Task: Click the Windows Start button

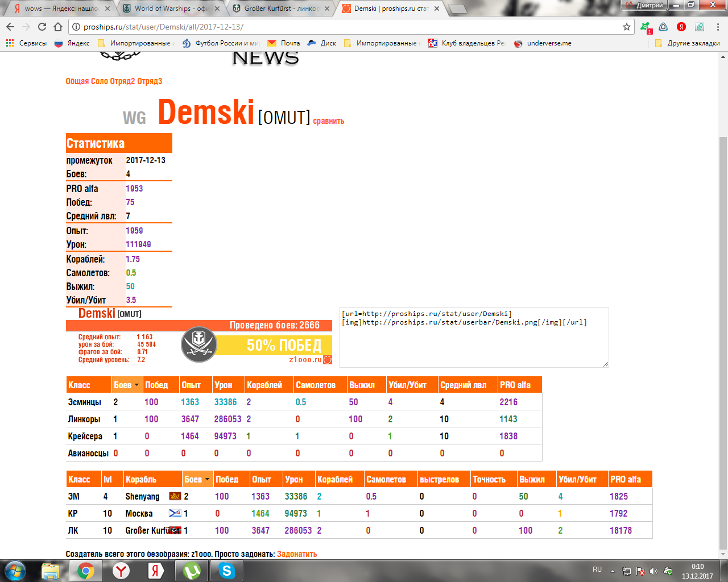Action: click(x=15, y=570)
